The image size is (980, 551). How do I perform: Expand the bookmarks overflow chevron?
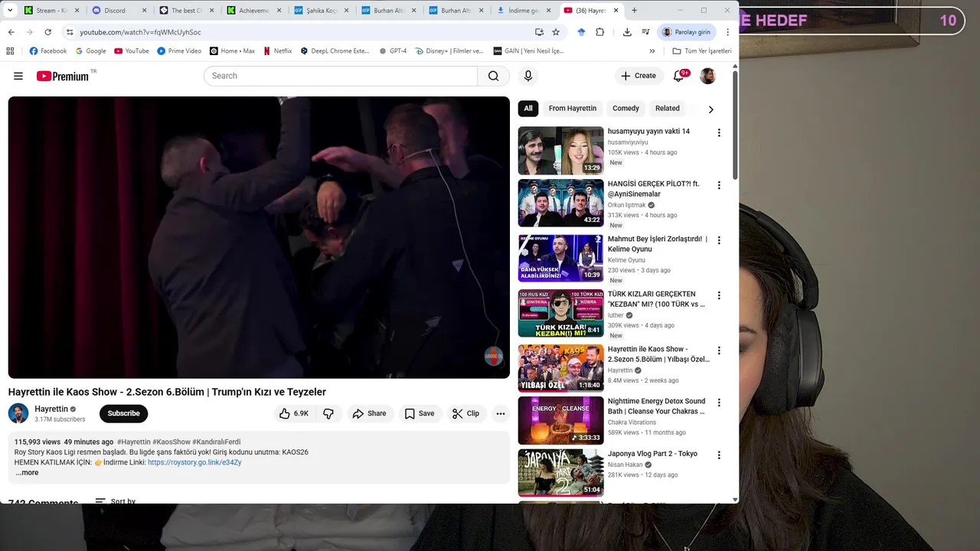[x=652, y=51]
